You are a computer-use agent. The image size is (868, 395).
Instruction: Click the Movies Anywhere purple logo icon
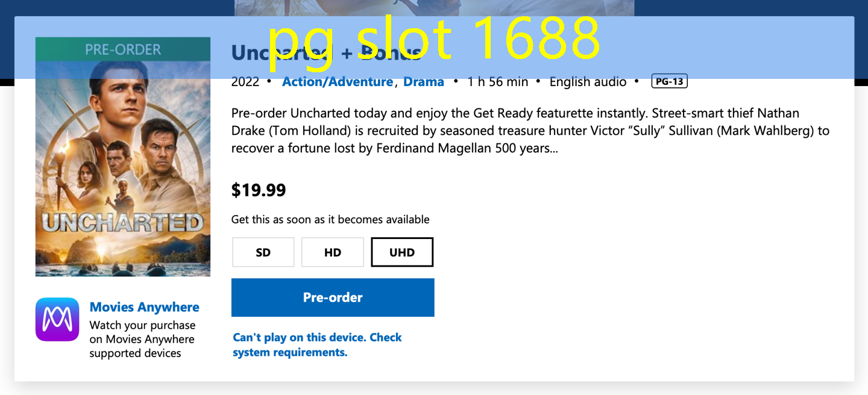pyautogui.click(x=57, y=319)
